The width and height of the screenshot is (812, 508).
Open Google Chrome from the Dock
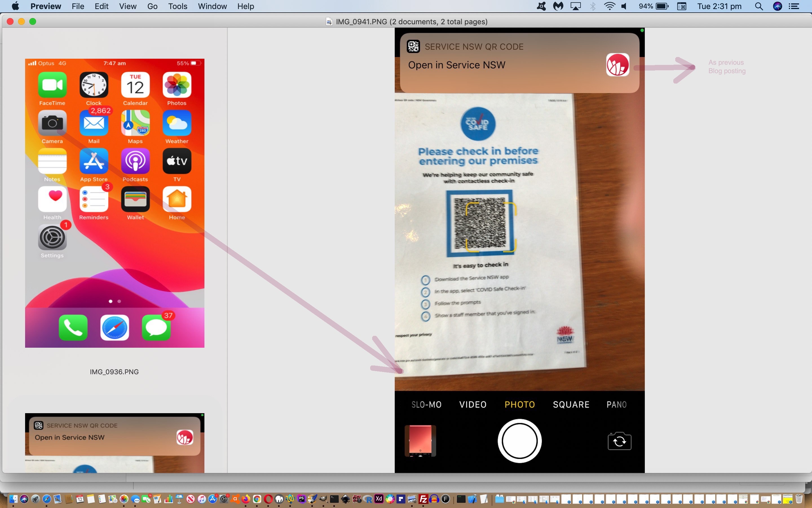click(x=257, y=499)
